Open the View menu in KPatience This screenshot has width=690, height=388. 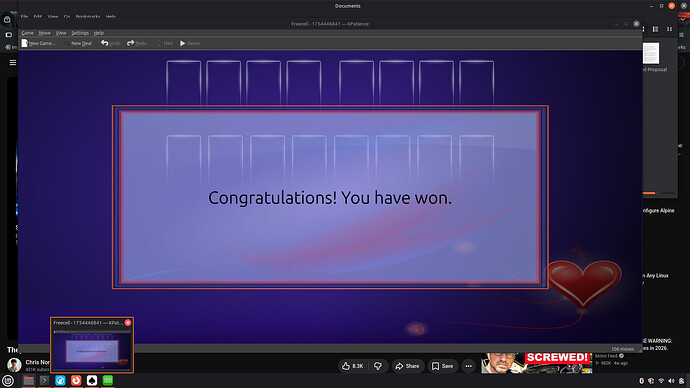pyautogui.click(x=61, y=33)
